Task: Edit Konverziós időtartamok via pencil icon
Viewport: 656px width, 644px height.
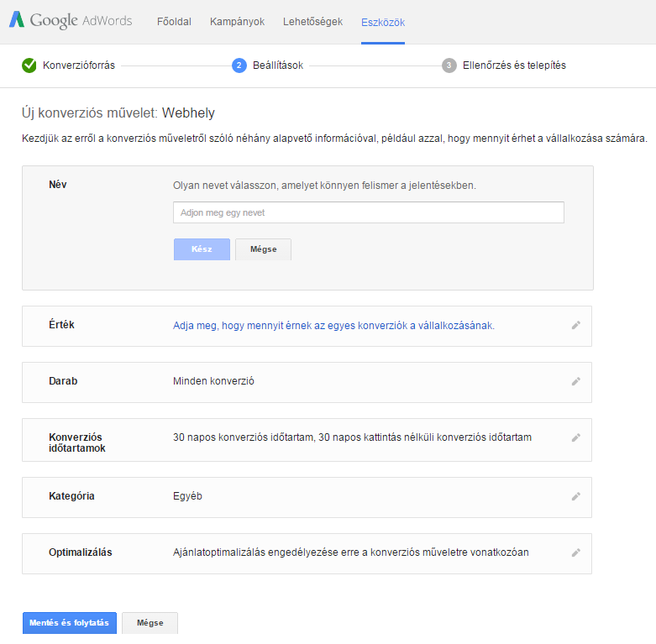Action: tap(576, 437)
